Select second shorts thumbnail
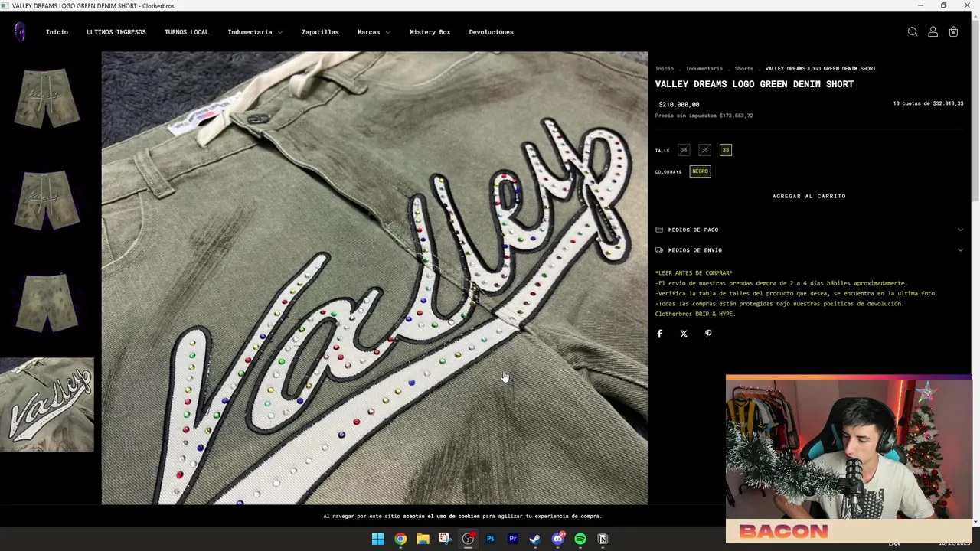980x551 pixels. pyautogui.click(x=47, y=200)
